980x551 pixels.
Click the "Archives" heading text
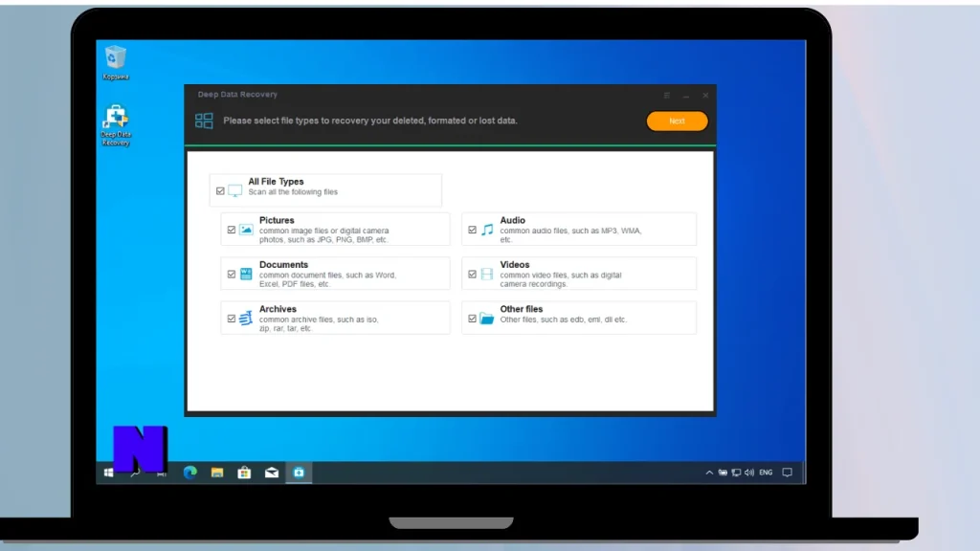click(278, 309)
